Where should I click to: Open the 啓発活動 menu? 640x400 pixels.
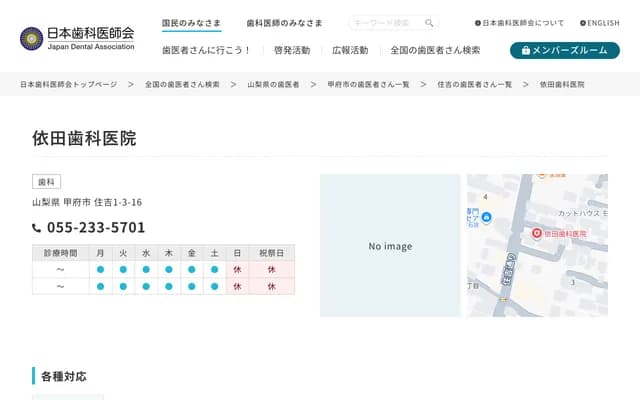(292, 50)
